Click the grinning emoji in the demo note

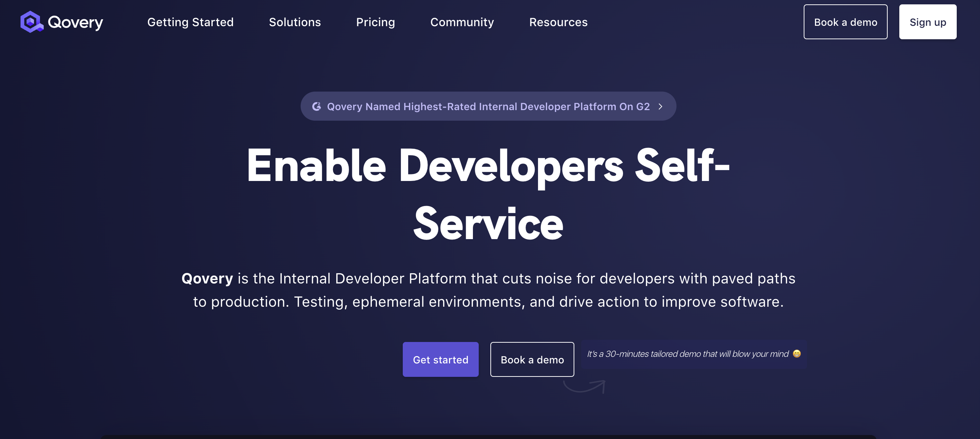(x=796, y=354)
